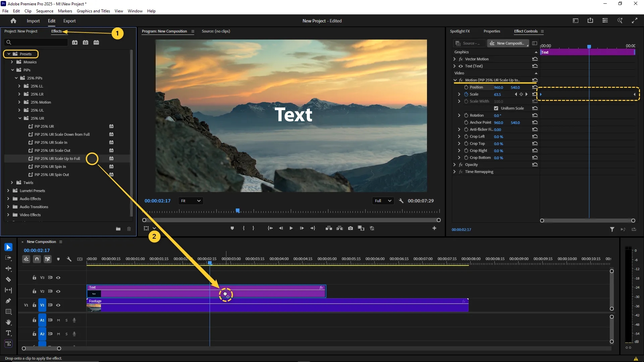Open the Sequence menu
Screen dimensions: 644x362
pos(45,11)
